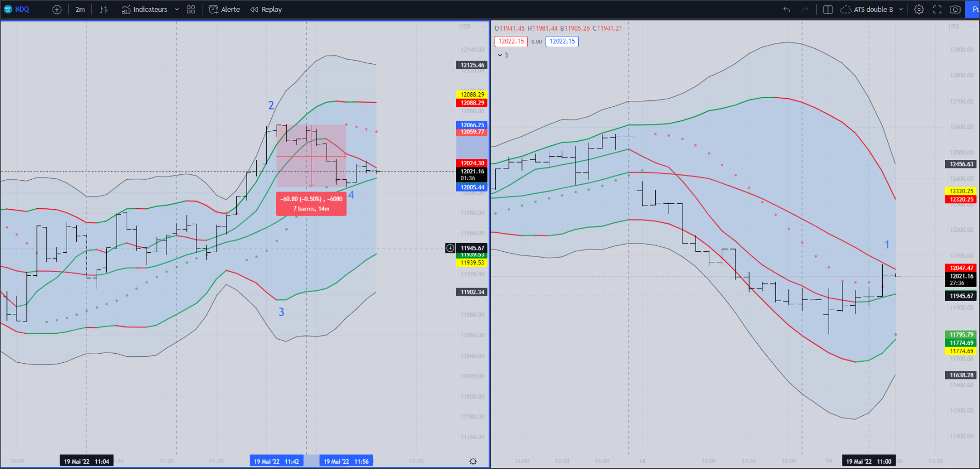Open the NDQ symbol search
The height and width of the screenshot is (469, 980).
pyautogui.click(x=17, y=10)
